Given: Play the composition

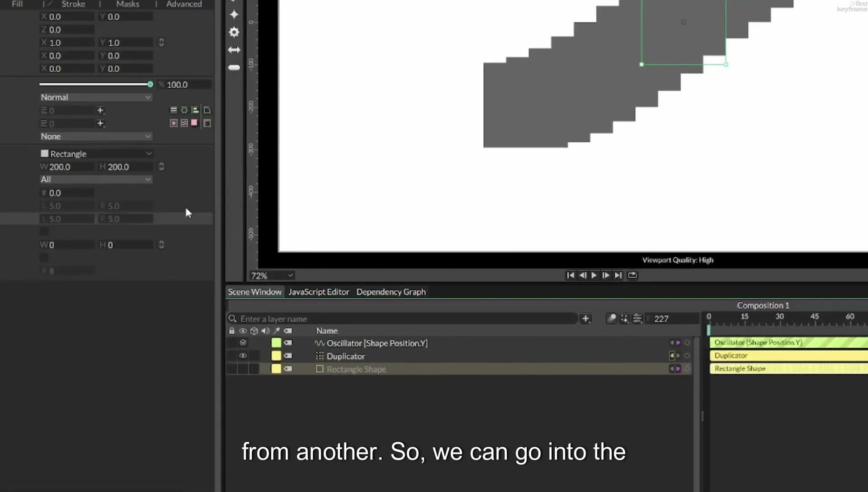Looking at the screenshot, I should (594, 275).
